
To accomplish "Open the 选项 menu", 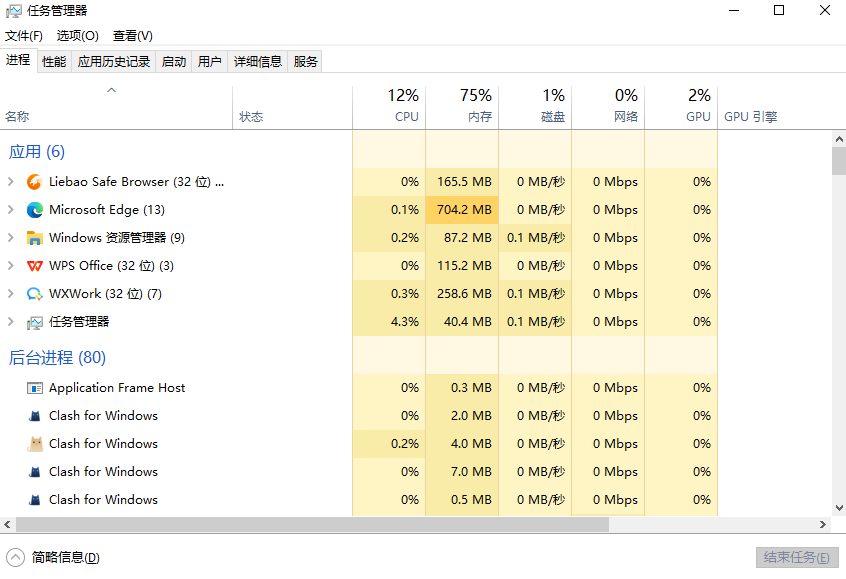I will click(77, 36).
